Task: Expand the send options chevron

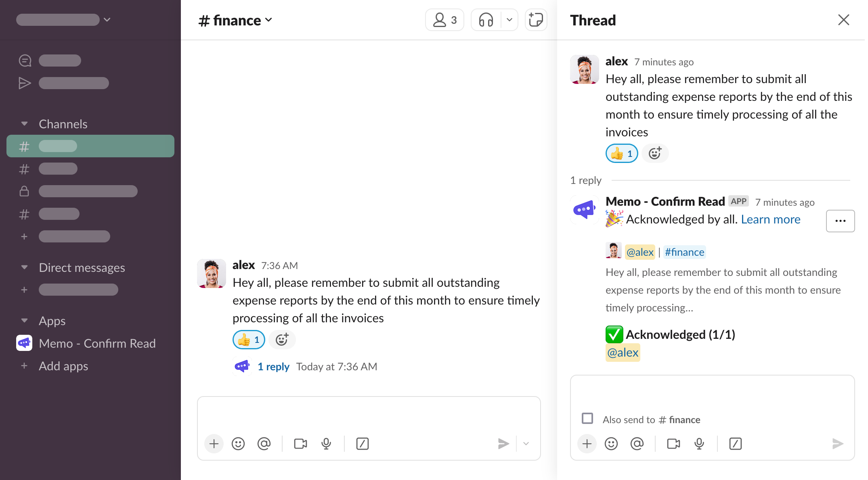Action: tap(526, 444)
